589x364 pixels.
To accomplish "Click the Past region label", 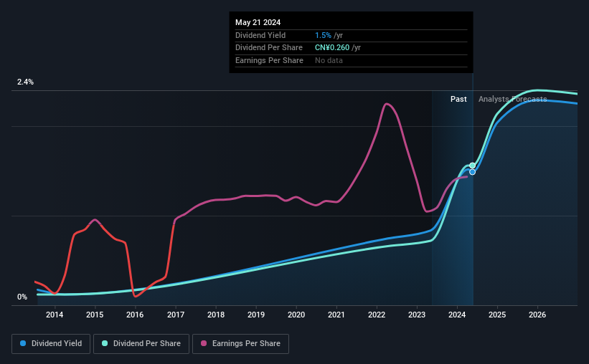I will [x=458, y=99].
